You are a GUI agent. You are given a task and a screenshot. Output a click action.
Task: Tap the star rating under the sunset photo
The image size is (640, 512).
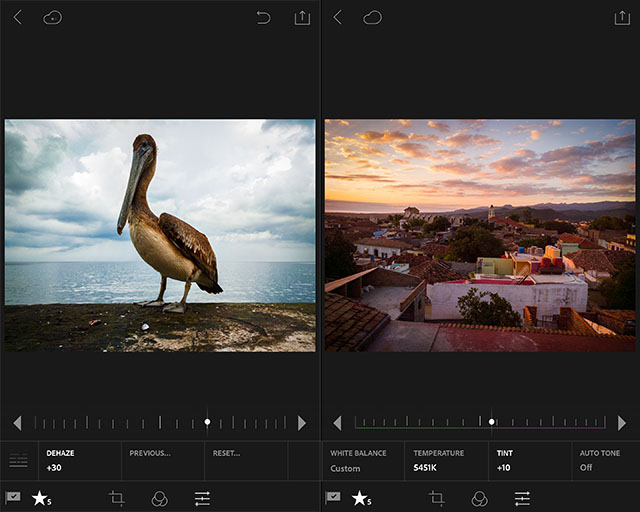point(361,497)
